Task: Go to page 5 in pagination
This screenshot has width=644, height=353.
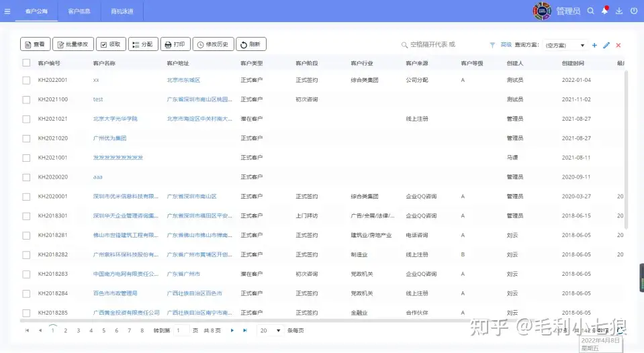Action: click(x=104, y=330)
